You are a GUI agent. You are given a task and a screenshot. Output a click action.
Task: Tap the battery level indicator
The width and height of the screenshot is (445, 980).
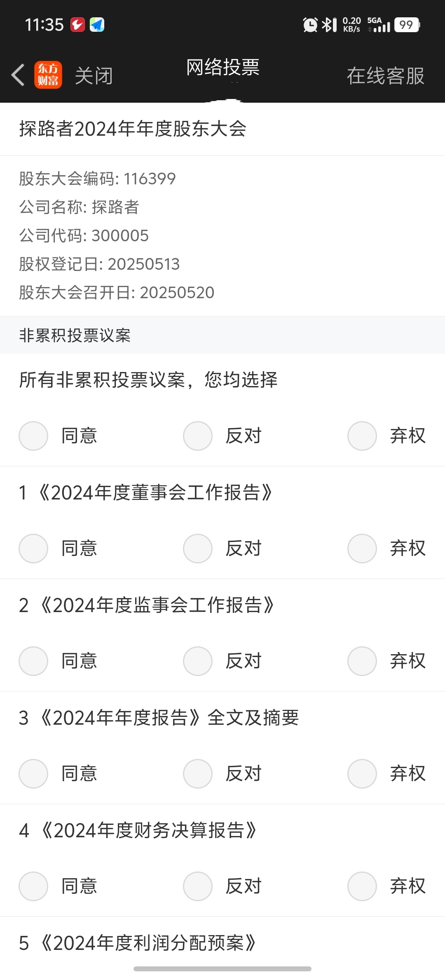(407, 25)
